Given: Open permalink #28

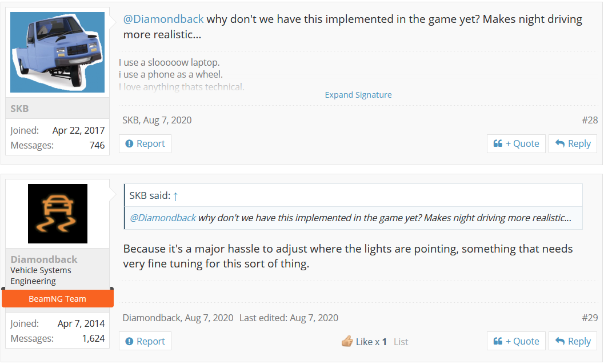Looking at the screenshot, I should point(590,120).
